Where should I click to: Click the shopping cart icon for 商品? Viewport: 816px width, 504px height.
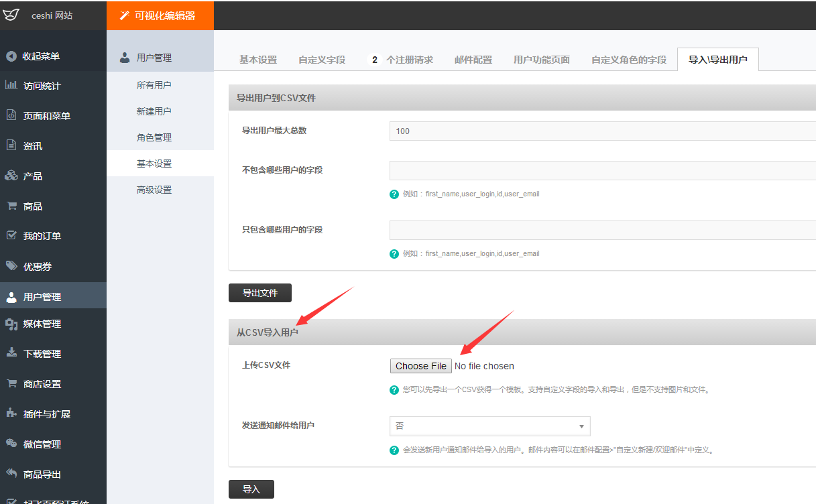(11, 206)
